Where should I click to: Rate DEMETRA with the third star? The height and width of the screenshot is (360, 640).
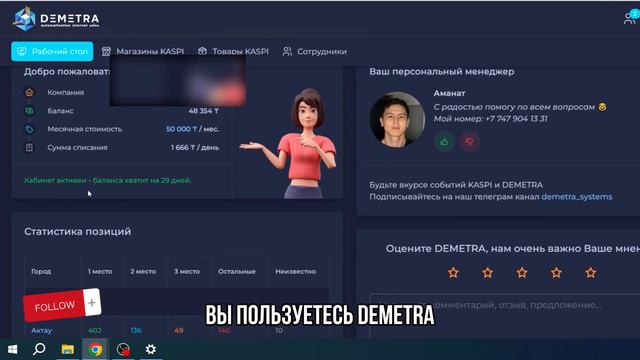(x=522, y=272)
